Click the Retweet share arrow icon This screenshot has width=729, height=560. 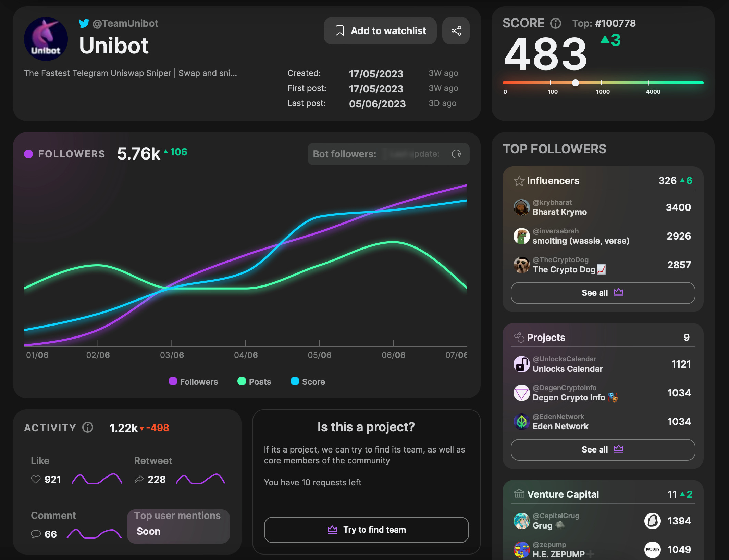coord(139,479)
